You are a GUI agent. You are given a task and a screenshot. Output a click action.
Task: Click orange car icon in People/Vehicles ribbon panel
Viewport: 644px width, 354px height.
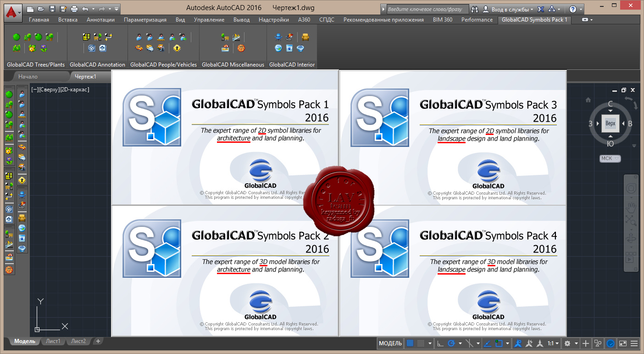pyautogui.click(x=139, y=48)
